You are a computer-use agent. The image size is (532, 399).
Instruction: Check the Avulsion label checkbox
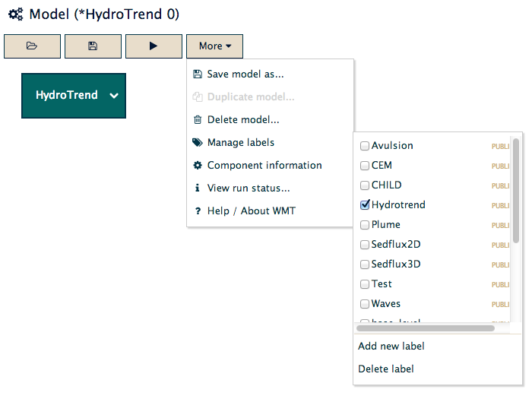point(365,146)
